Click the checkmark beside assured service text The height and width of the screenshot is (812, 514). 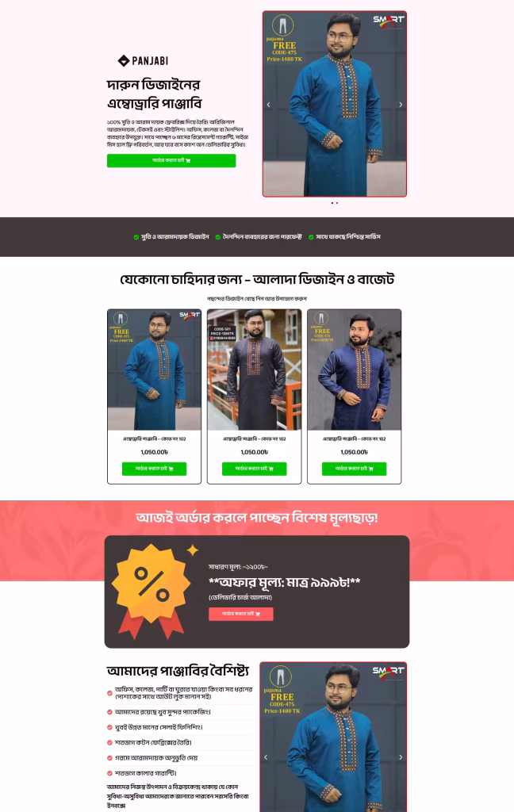tap(311, 237)
